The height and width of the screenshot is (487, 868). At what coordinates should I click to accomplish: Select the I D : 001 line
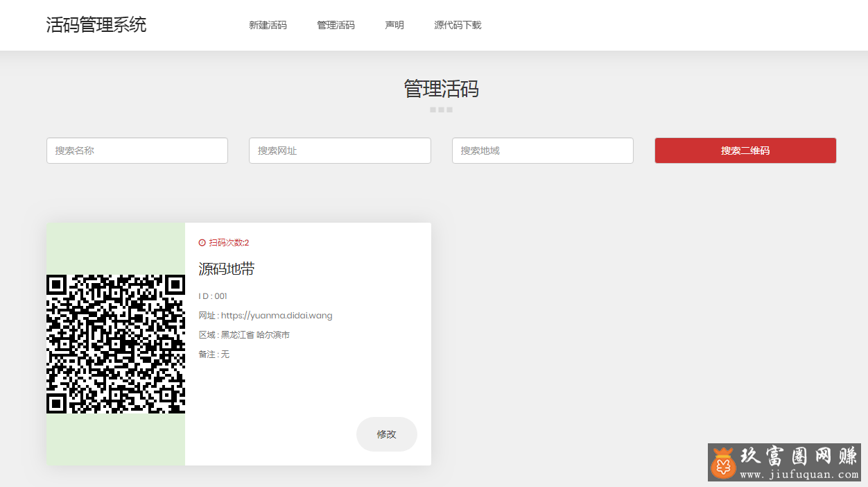(213, 296)
